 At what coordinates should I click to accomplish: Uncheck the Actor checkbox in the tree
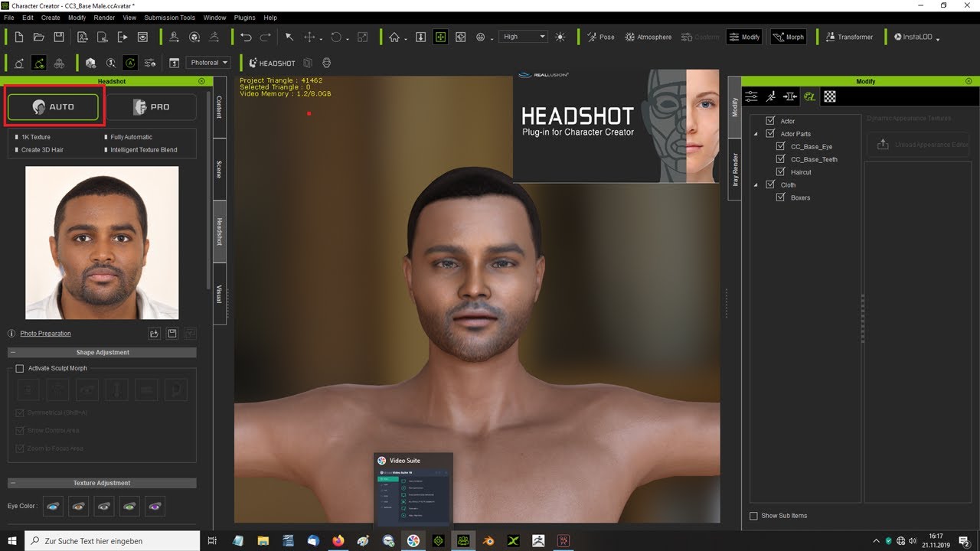(770, 121)
